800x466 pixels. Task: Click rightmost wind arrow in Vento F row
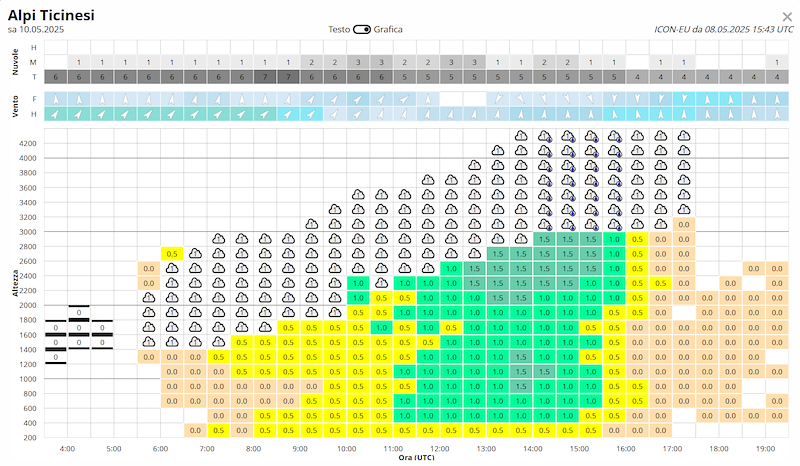tap(776, 99)
